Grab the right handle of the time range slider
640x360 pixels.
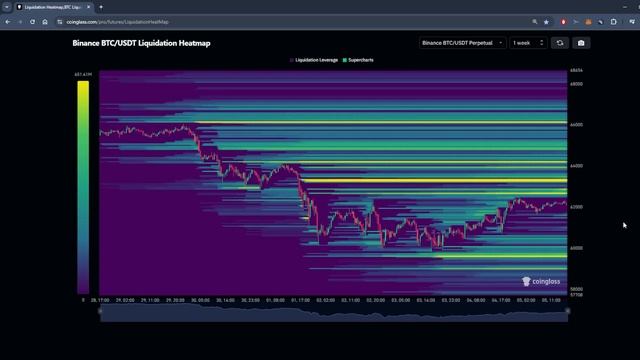(567, 311)
